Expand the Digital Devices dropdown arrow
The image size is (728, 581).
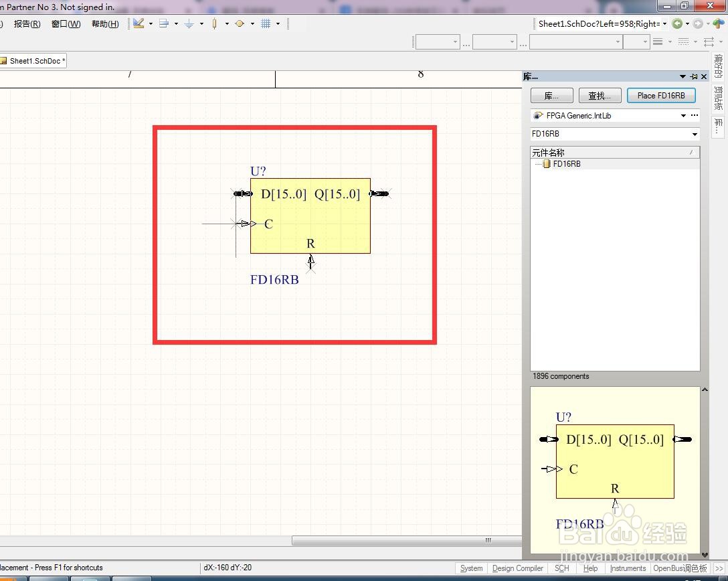click(227, 23)
